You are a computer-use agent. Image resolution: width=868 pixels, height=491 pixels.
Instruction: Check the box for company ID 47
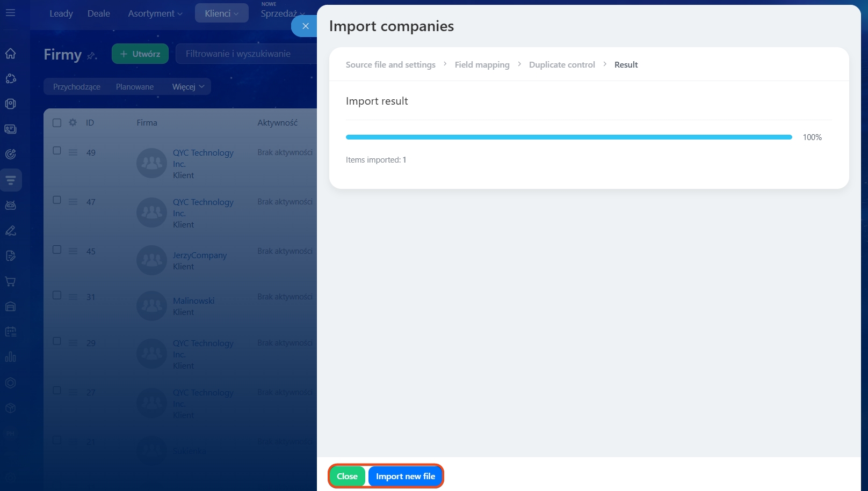(x=57, y=200)
